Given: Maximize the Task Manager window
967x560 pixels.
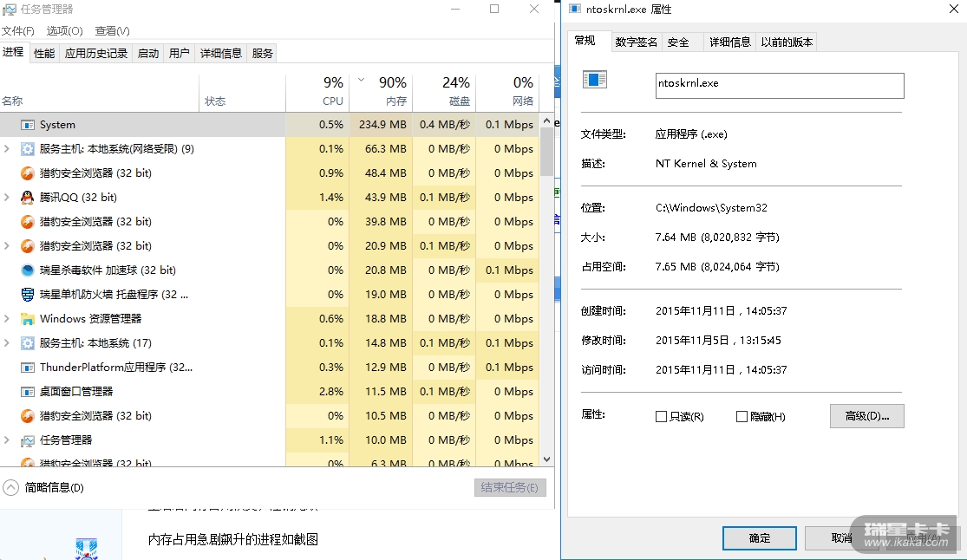Looking at the screenshot, I should 494,10.
